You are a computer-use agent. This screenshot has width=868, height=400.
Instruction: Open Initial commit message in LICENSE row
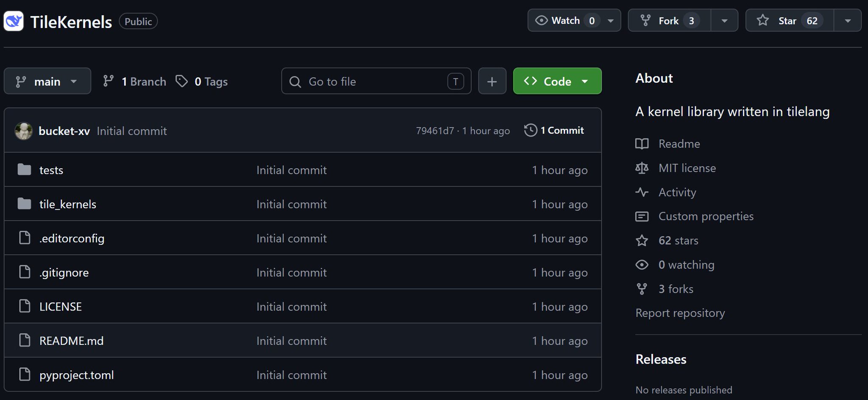point(292,307)
